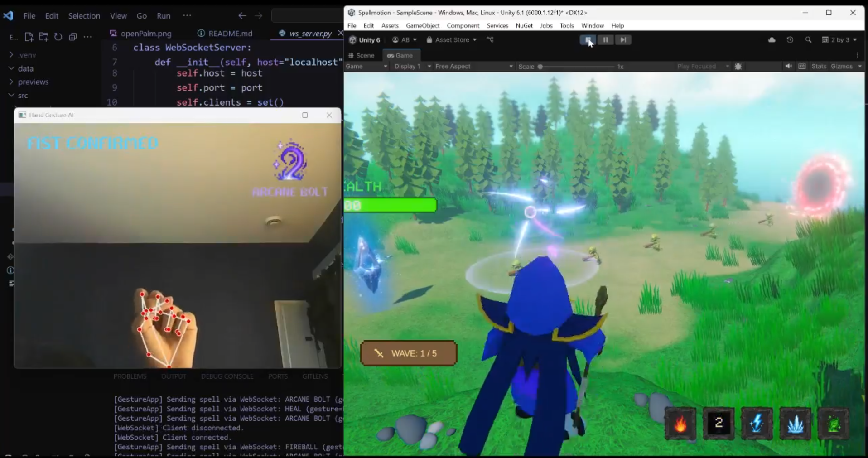Open Unity Cloud icon in toolbar

772,40
